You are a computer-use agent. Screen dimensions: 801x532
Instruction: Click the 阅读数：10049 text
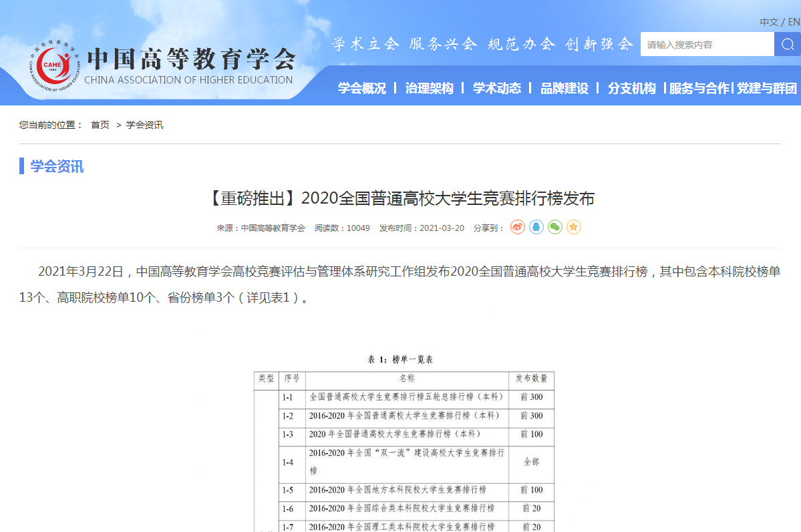342,228
